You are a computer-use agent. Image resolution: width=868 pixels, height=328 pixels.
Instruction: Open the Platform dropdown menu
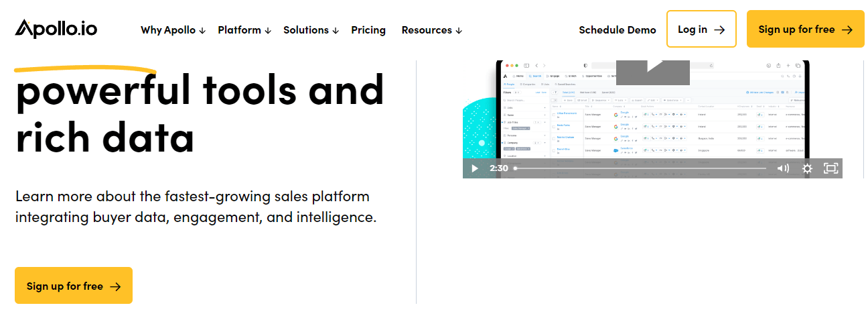(x=244, y=30)
